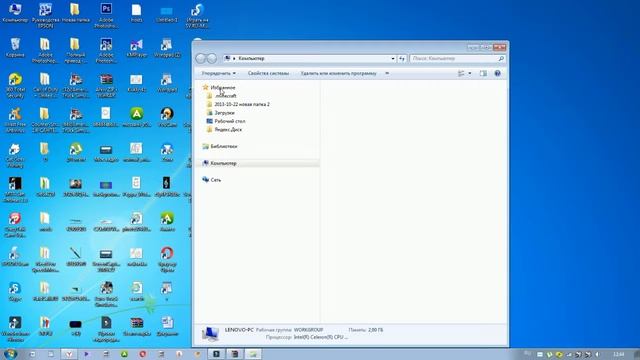
Task: Open the Упорядочить dropdown menu
Action: pyautogui.click(x=218, y=73)
